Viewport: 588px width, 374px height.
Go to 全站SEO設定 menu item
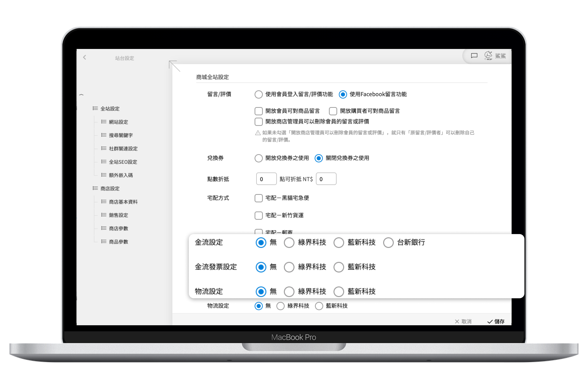(x=123, y=162)
